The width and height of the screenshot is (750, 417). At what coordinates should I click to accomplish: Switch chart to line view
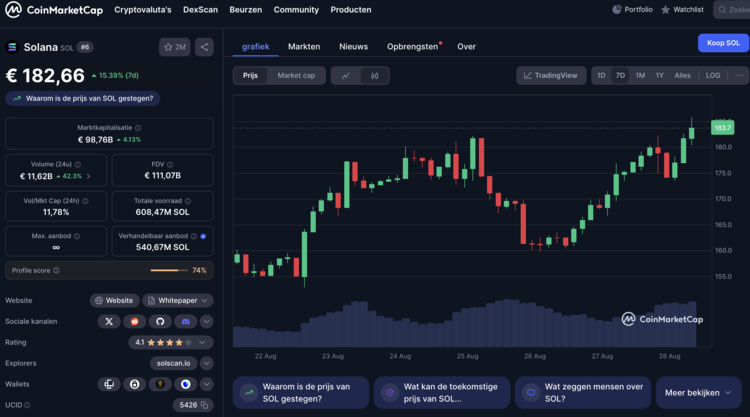point(346,75)
